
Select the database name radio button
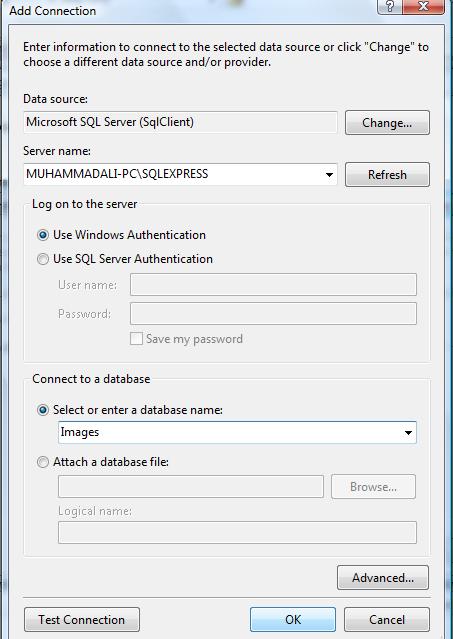coord(42,410)
